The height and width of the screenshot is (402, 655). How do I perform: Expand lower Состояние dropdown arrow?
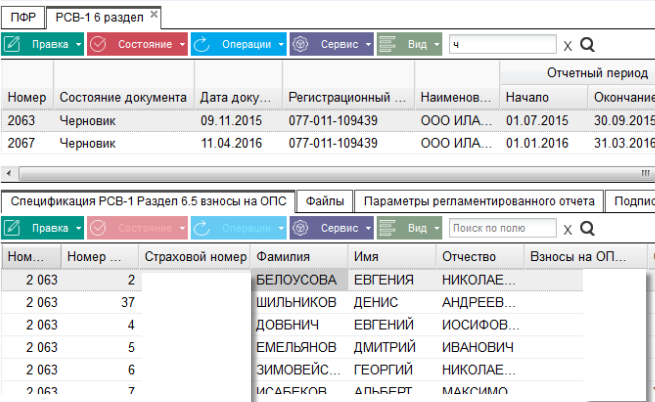[183, 228]
